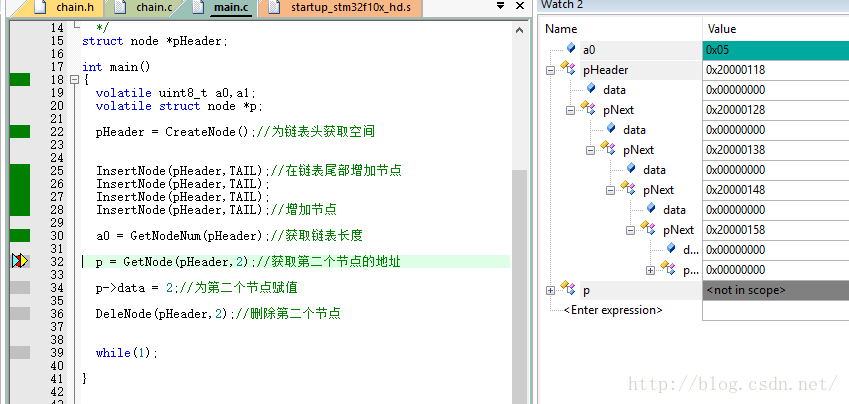The image size is (849, 404).
Task: Click the pointer icon of pNext 0x20000128
Action: pos(588,108)
